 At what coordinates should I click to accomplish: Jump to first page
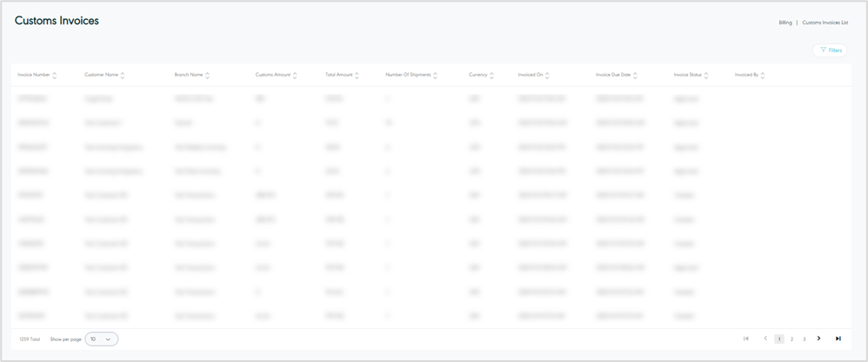point(746,339)
